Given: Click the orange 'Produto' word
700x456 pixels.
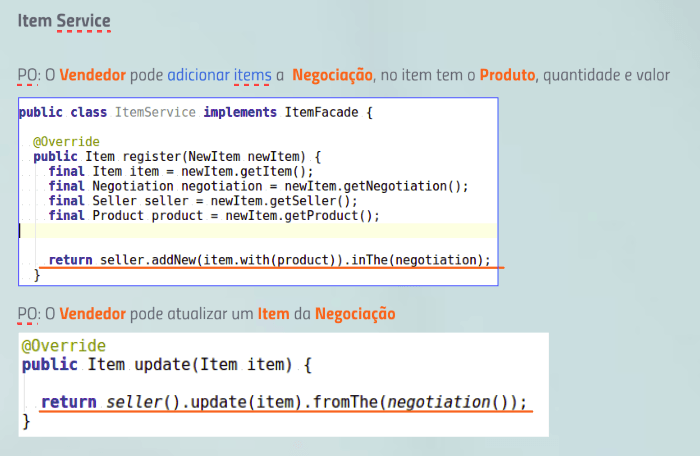Looking at the screenshot, I should 507,75.
